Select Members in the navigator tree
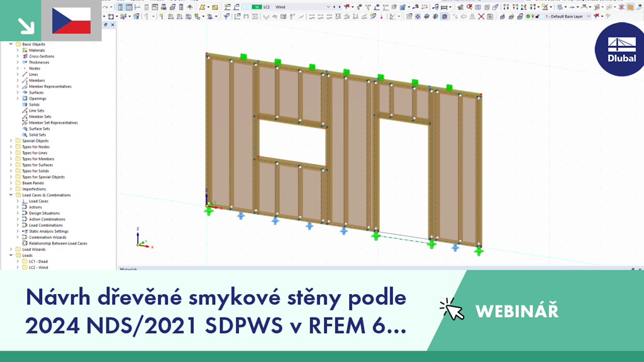Screen dimensions: 644x362 (x=37, y=80)
